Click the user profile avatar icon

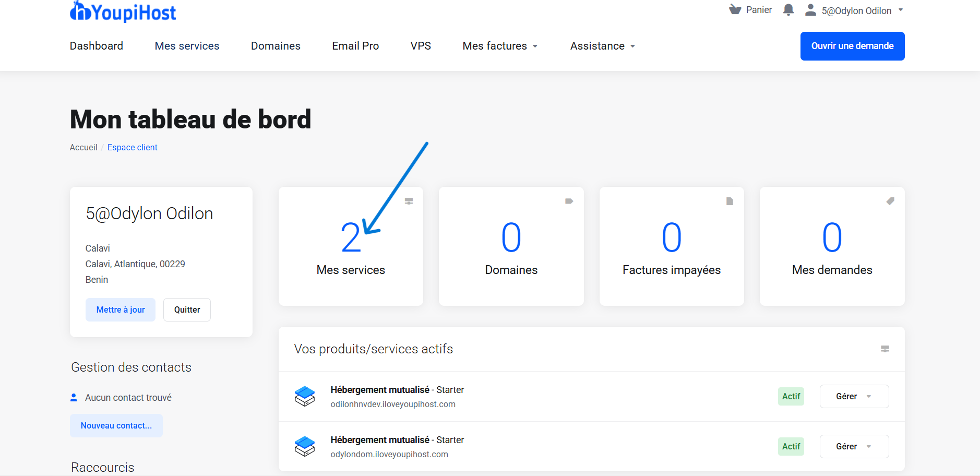point(810,10)
